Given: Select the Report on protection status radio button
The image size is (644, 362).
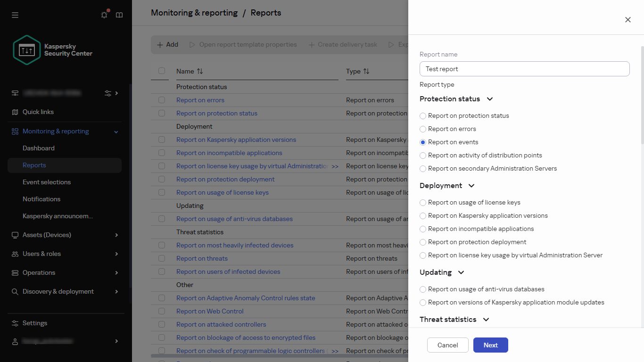Looking at the screenshot, I should [x=423, y=115].
